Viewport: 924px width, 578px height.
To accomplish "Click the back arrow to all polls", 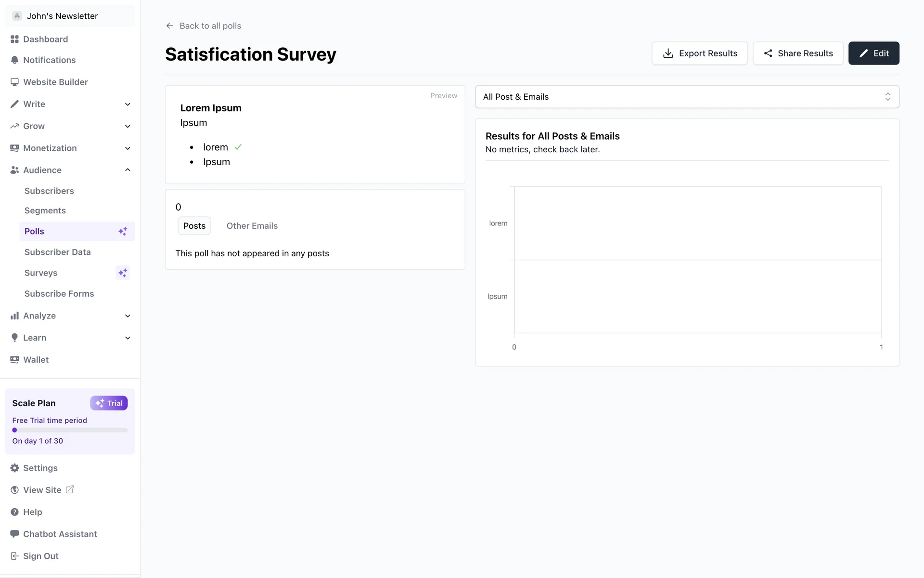I will [x=169, y=26].
